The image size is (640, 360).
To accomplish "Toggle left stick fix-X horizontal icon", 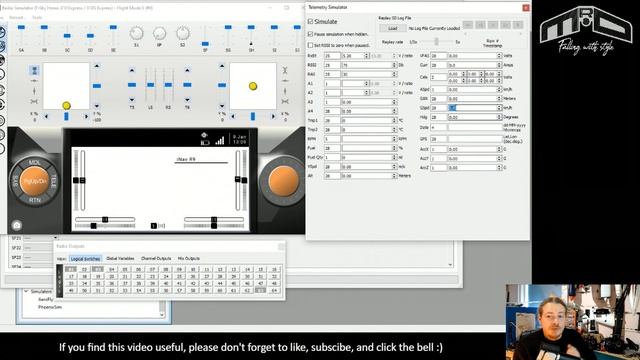I will (x=34, y=81).
